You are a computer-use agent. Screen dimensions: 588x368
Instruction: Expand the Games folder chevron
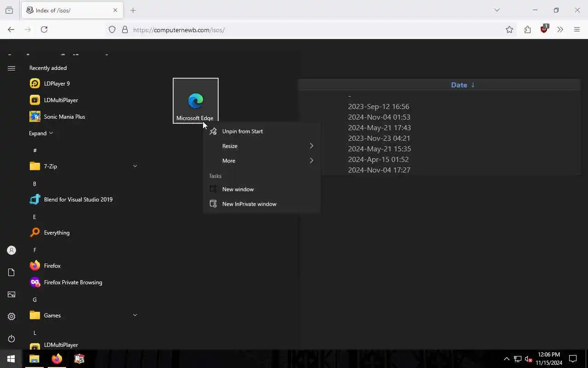click(x=135, y=315)
